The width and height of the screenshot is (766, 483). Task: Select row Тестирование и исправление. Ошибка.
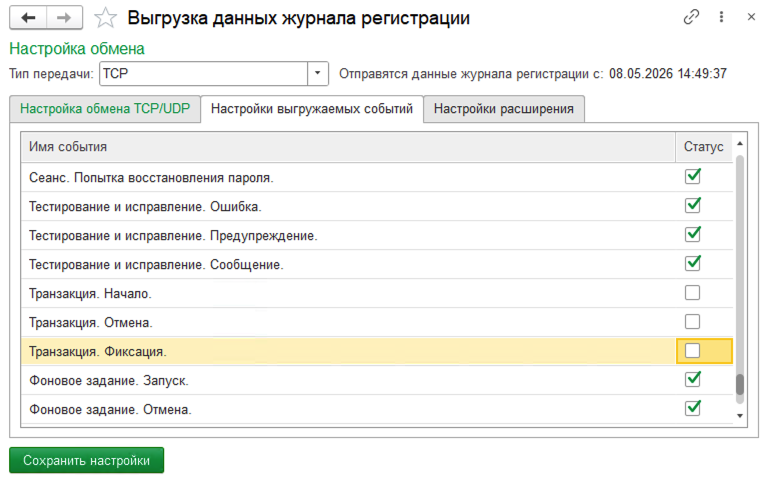377,206
